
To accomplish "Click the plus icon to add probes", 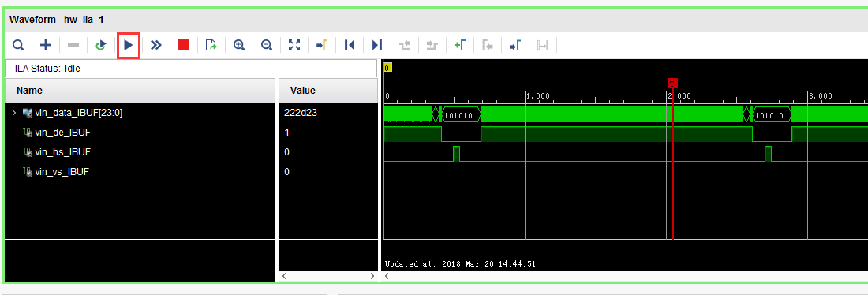I will (46, 46).
